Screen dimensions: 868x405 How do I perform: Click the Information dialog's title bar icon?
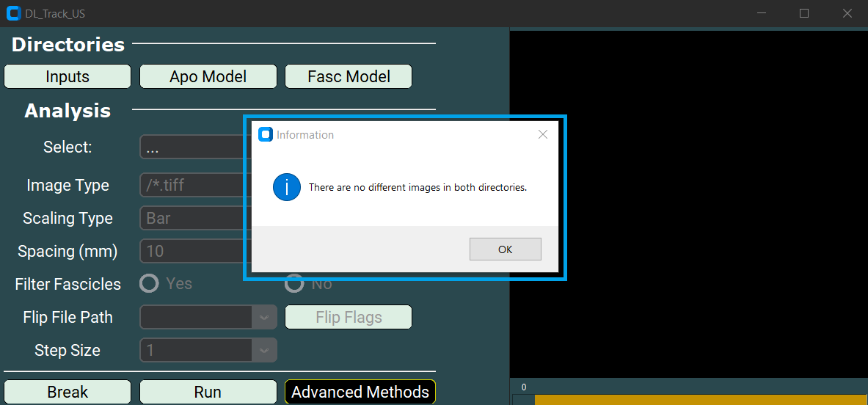pyautogui.click(x=266, y=134)
